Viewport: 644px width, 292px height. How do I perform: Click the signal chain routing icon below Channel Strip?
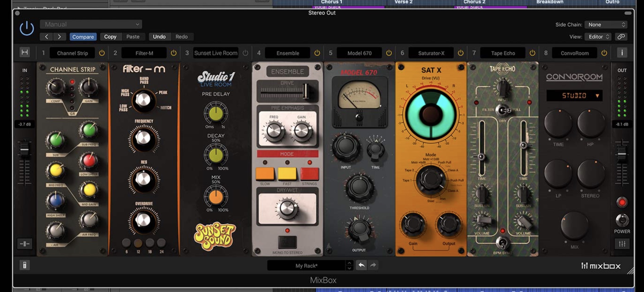coord(25,244)
